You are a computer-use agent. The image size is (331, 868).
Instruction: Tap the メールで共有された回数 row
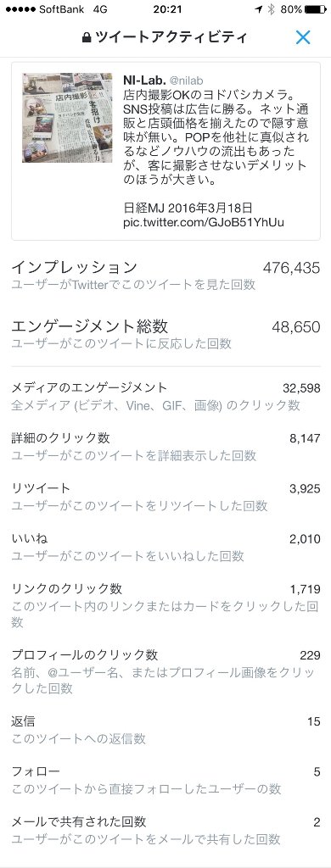pyautogui.click(x=165, y=829)
